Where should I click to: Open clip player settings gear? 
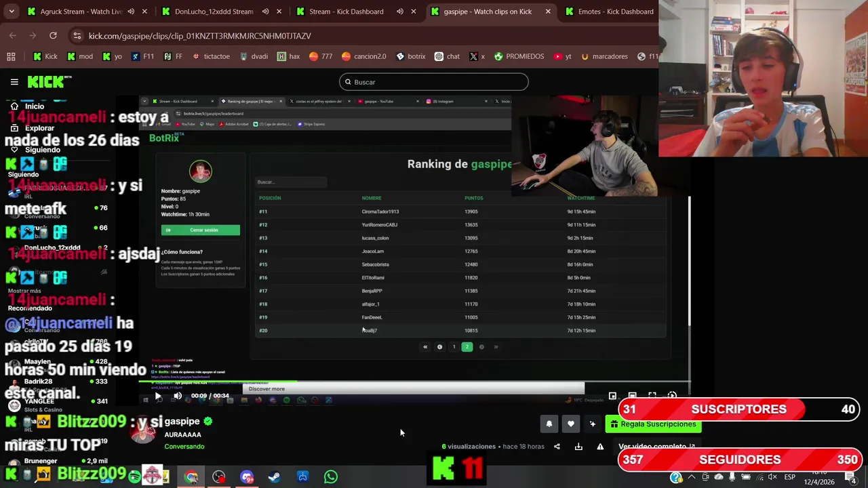pos(672,396)
